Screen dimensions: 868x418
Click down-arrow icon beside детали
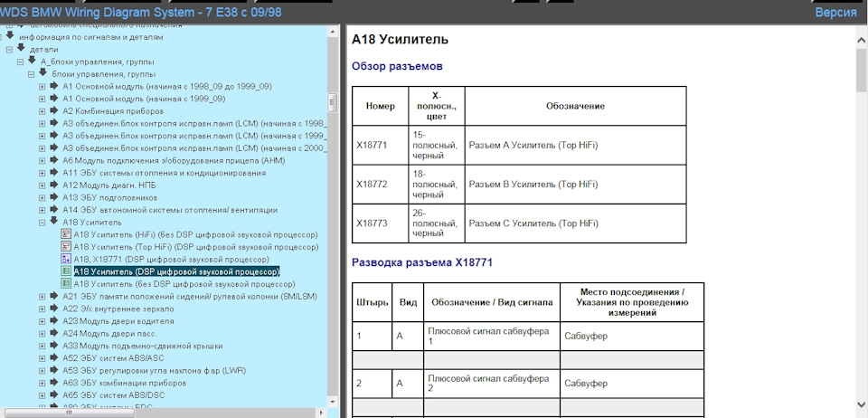click(21, 48)
